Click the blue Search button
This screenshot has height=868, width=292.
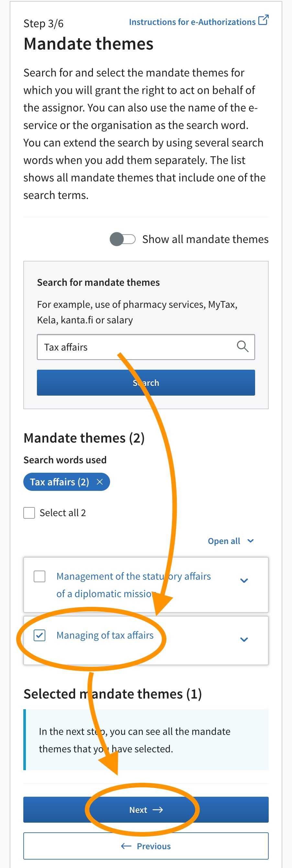(146, 382)
